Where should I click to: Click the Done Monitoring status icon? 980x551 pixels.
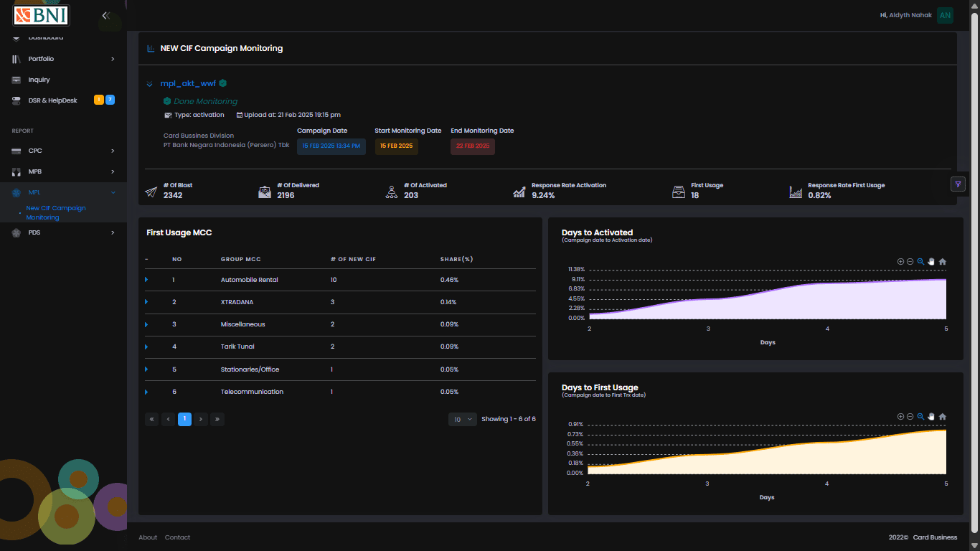tap(167, 101)
